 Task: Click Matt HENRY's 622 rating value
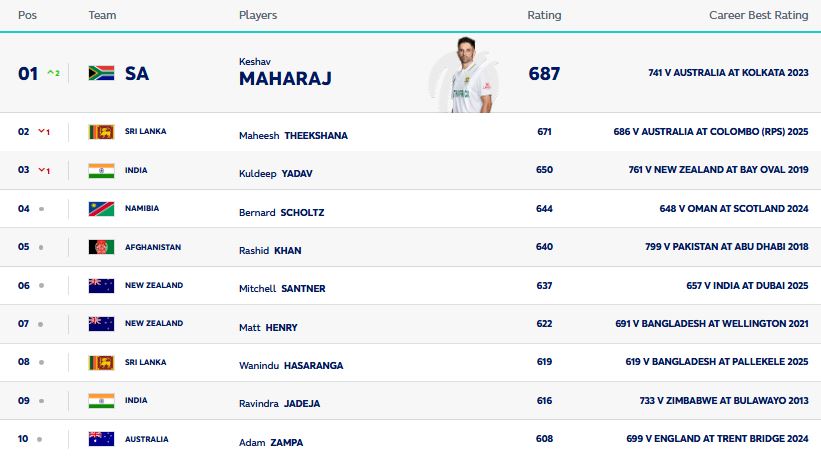pyautogui.click(x=544, y=324)
